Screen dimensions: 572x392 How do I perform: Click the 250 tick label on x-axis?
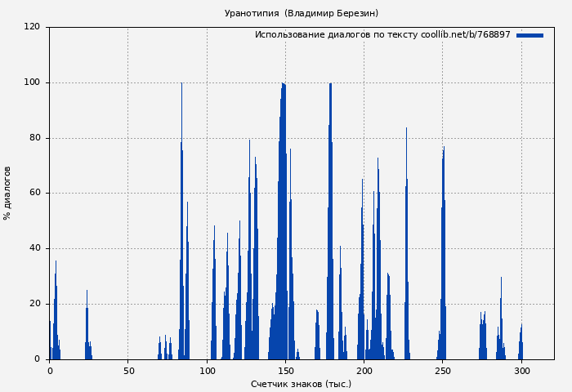click(443, 371)
